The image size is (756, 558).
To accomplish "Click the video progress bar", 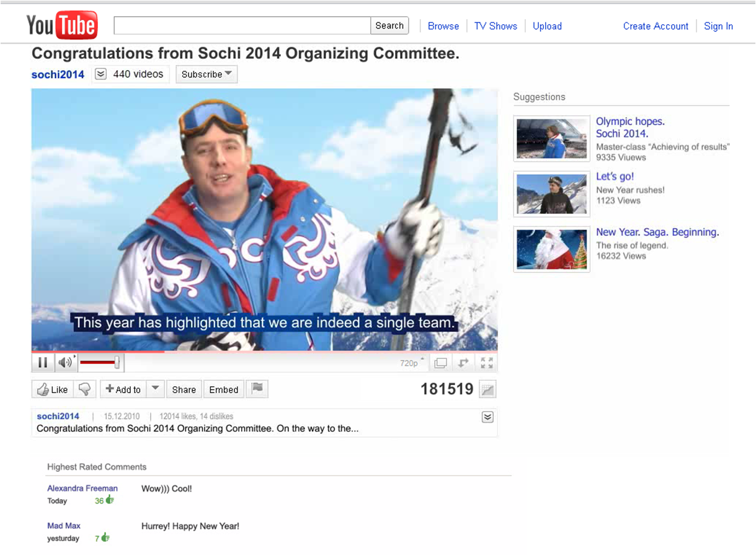I will click(x=264, y=351).
